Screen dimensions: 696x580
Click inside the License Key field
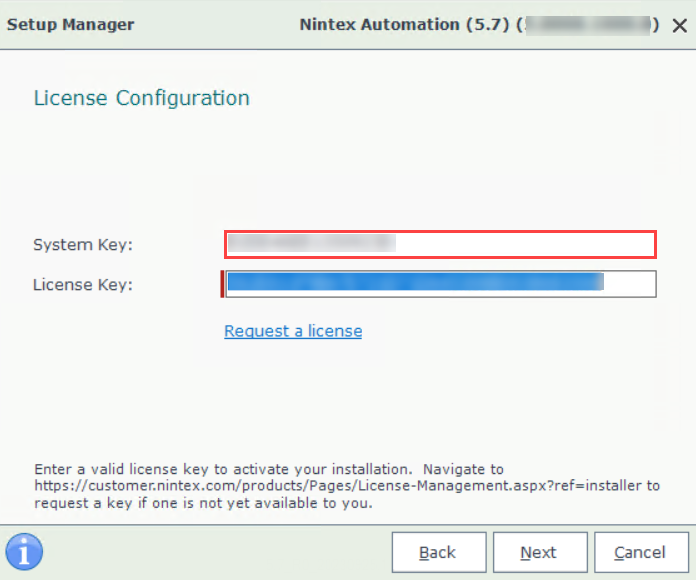[x=630, y=284]
